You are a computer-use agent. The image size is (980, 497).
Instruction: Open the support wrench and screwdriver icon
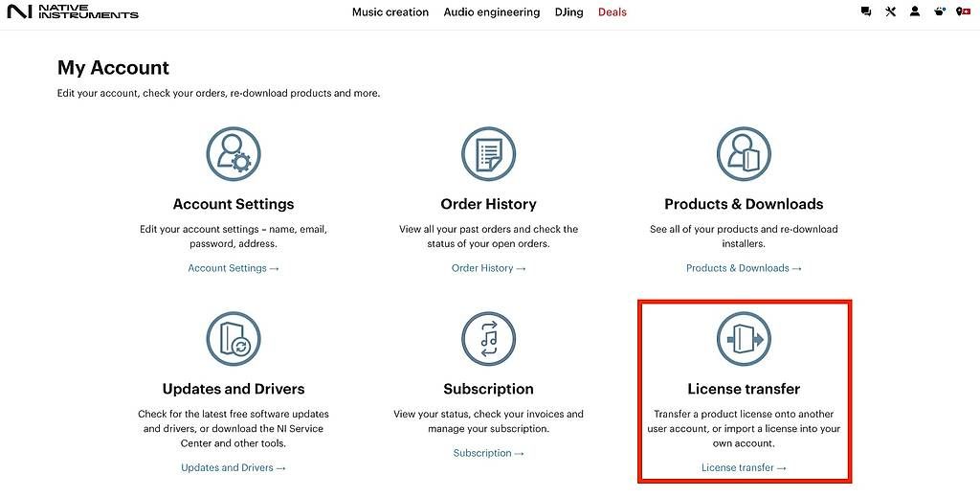click(891, 11)
